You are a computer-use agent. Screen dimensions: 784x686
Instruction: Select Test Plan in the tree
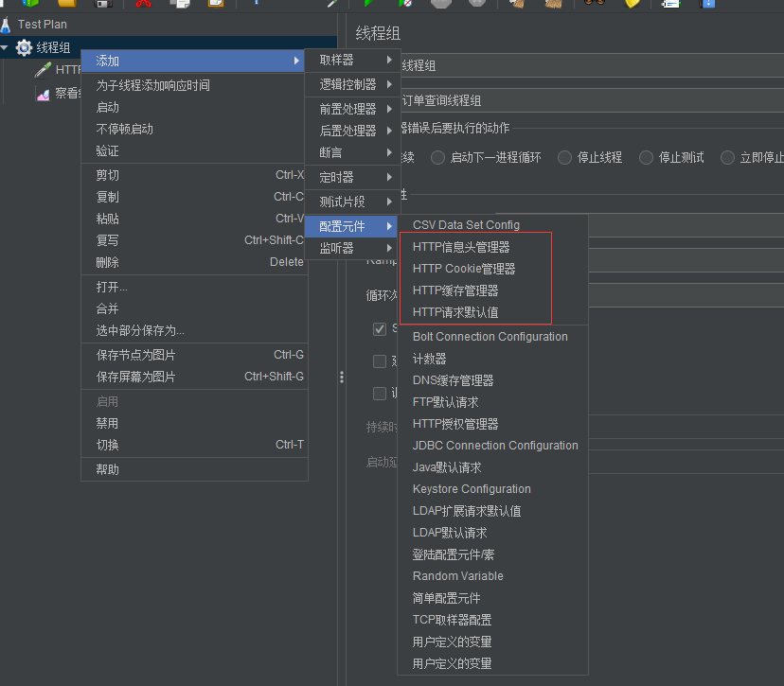43,25
